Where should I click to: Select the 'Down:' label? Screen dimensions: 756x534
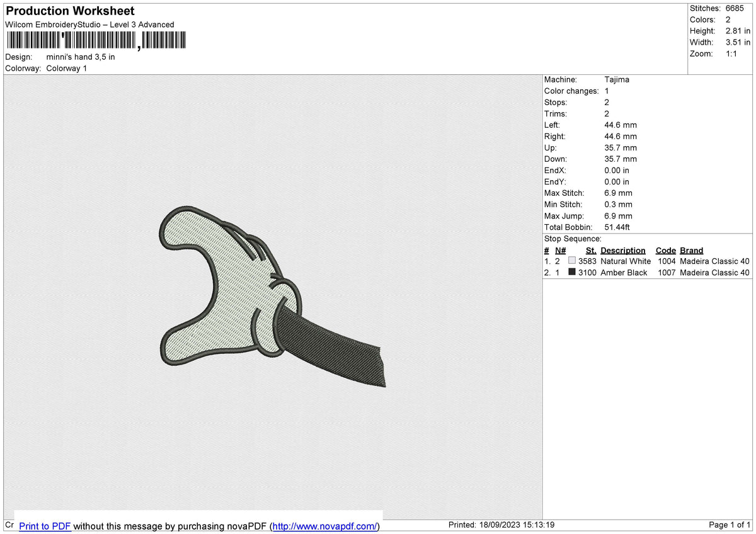click(556, 159)
